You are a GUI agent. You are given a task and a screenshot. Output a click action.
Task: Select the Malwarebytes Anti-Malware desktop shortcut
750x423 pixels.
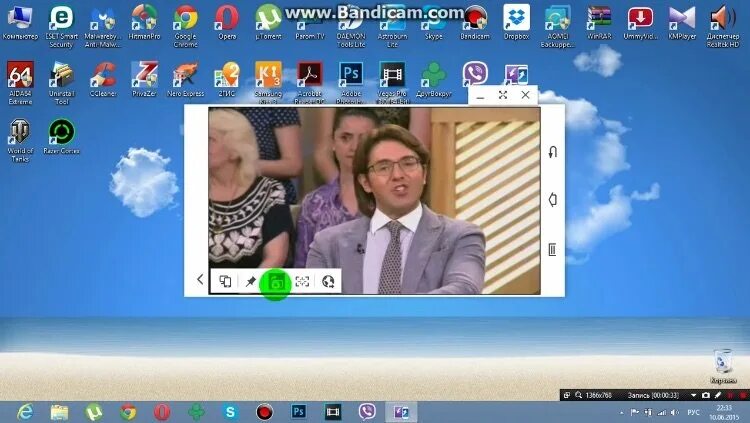point(103,27)
